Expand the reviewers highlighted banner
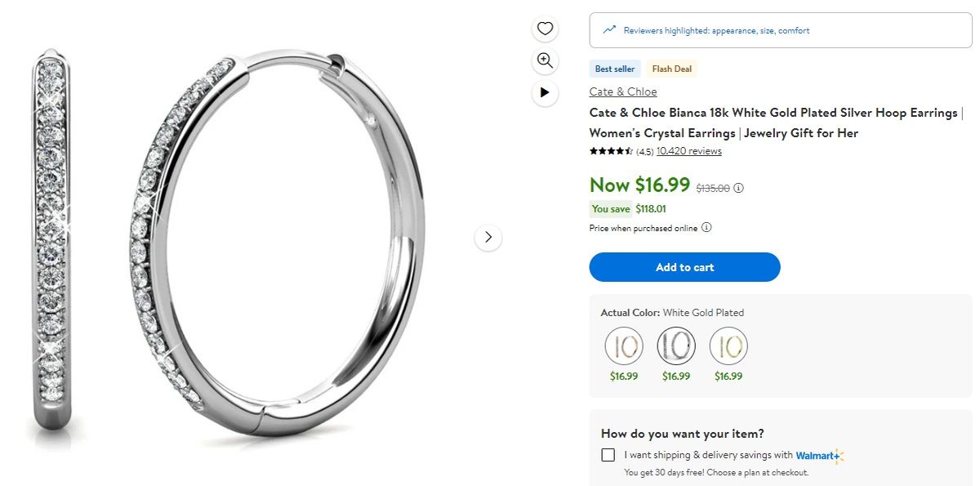 click(779, 29)
